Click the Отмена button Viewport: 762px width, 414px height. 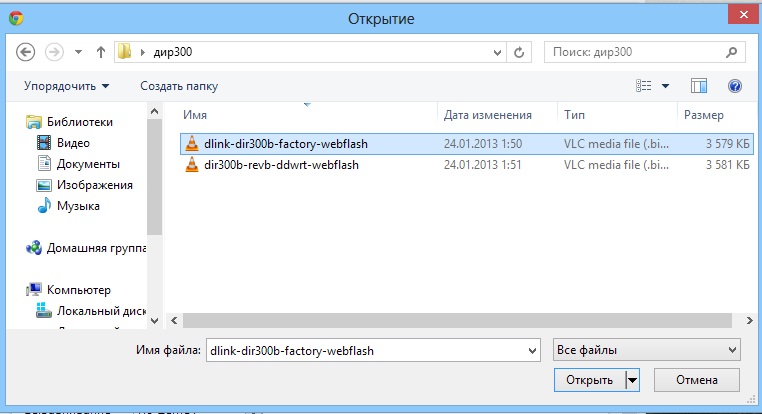(x=697, y=380)
